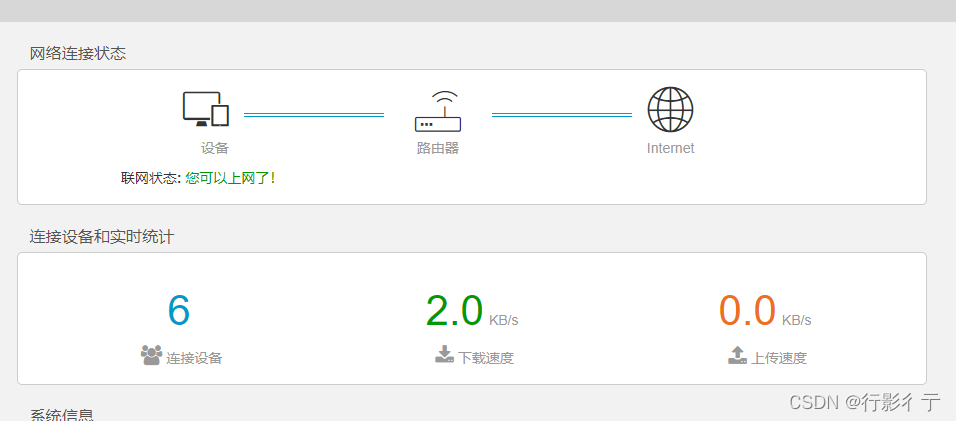The width and height of the screenshot is (956, 421).
Task: Click the 设备 label under the device icon
Action: (x=215, y=148)
